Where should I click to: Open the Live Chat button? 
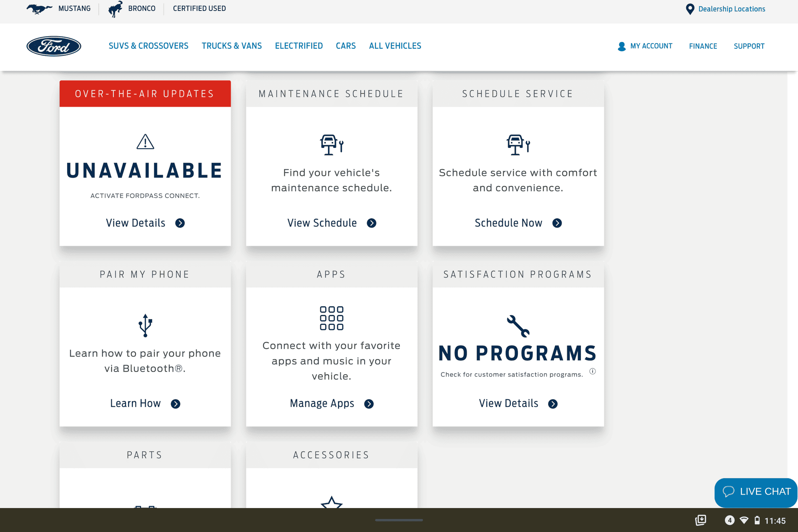(x=756, y=492)
